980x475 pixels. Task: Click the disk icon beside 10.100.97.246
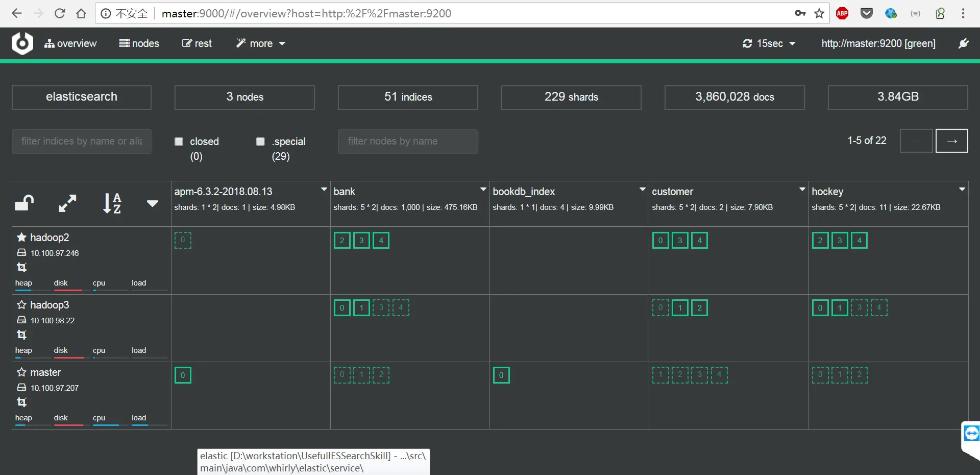coord(21,253)
